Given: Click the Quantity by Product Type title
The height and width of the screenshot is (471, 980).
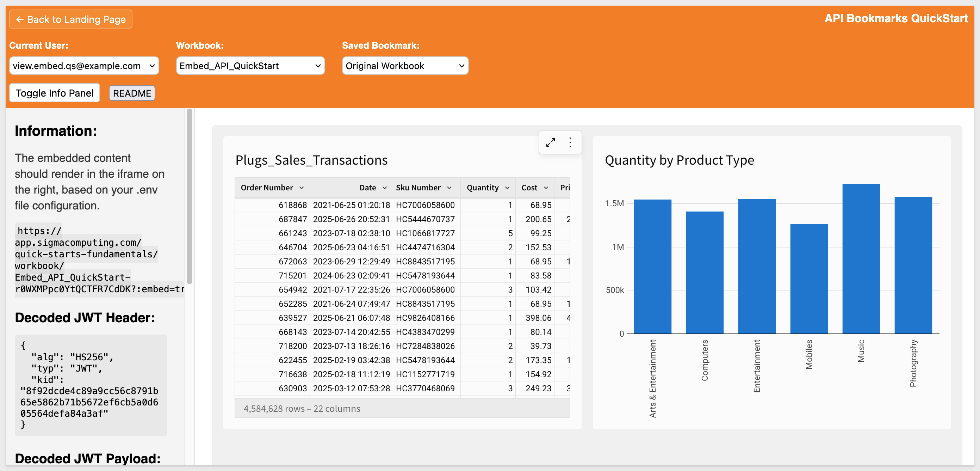Looking at the screenshot, I should point(679,160).
